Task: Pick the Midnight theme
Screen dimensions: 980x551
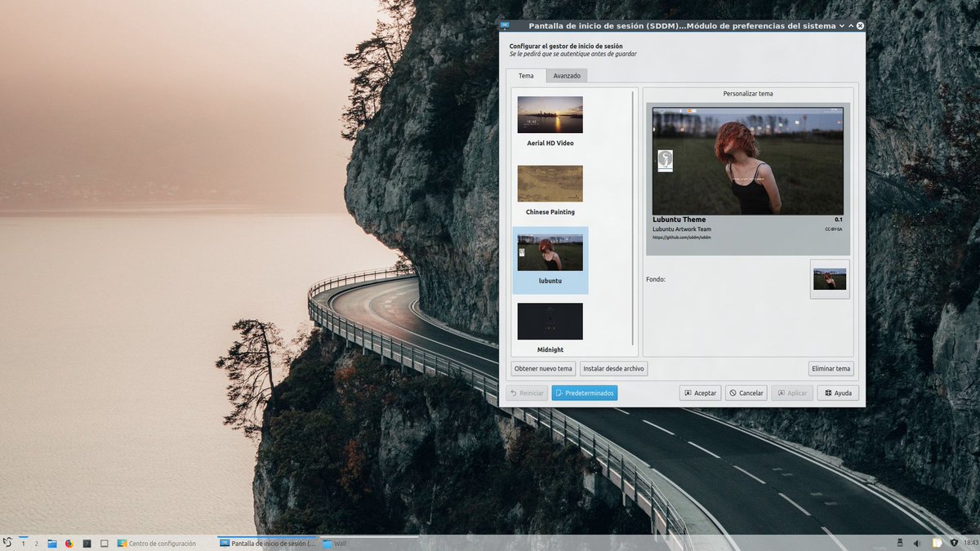Action: tap(550, 327)
